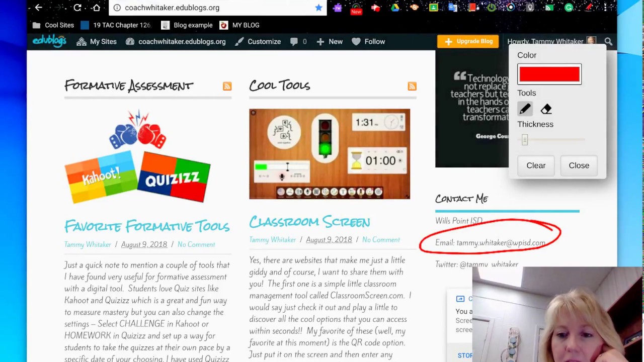Open the green cast extension icon
644x362 pixels.
point(549,8)
